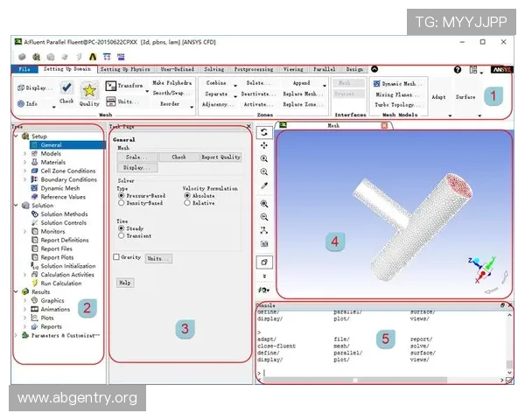Select Density-Based solver type
This screenshot has width=525, height=420.
click(x=122, y=203)
